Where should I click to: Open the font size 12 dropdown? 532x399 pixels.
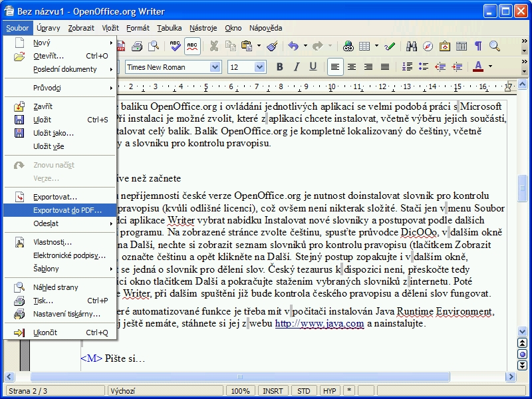pos(259,67)
